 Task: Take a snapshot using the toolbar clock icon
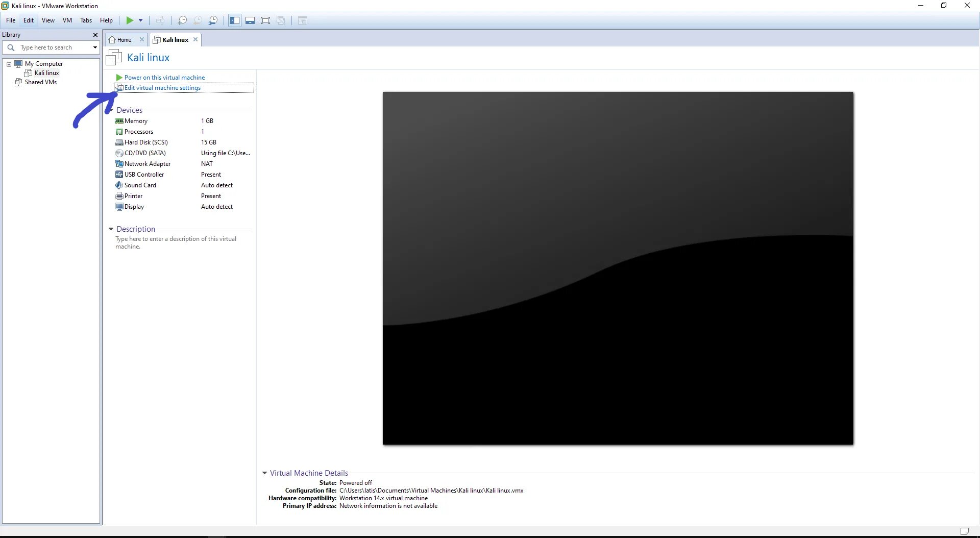tap(182, 20)
